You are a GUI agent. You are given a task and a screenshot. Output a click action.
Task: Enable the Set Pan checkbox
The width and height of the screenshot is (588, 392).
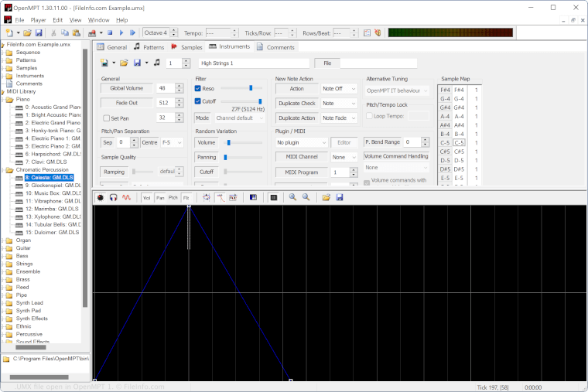[x=106, y=118]
